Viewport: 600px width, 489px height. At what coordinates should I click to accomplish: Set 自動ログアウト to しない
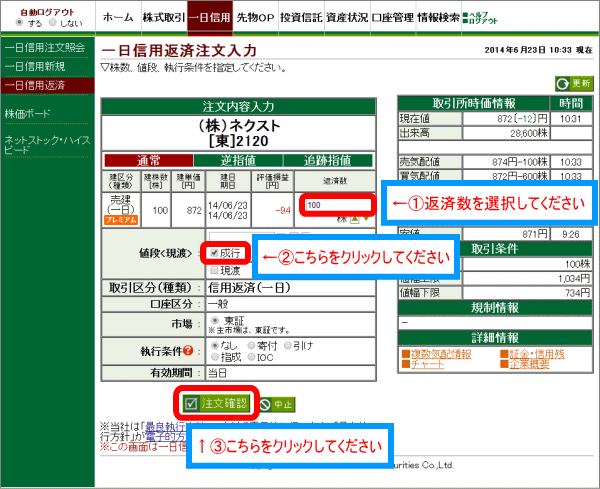pos(53,23)
